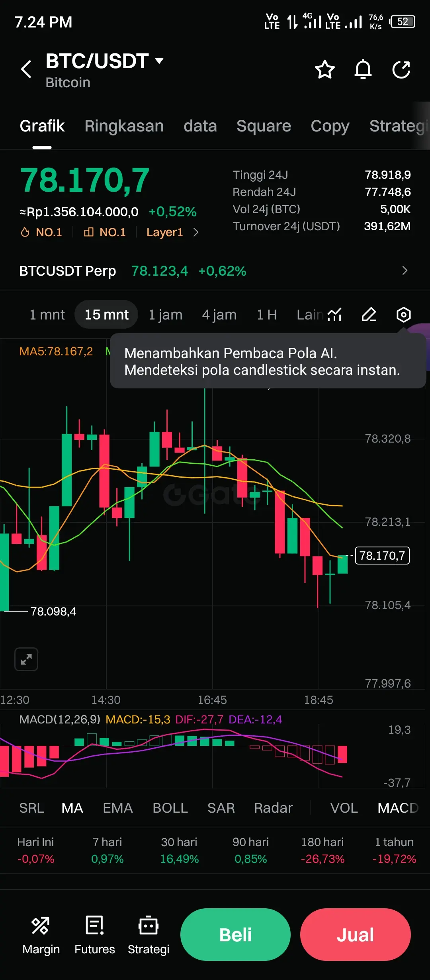The height and width of the screenshot is (980, 430).
Task: Tap the 30 hari 16,49% stat
Action: tap(179, 850)
